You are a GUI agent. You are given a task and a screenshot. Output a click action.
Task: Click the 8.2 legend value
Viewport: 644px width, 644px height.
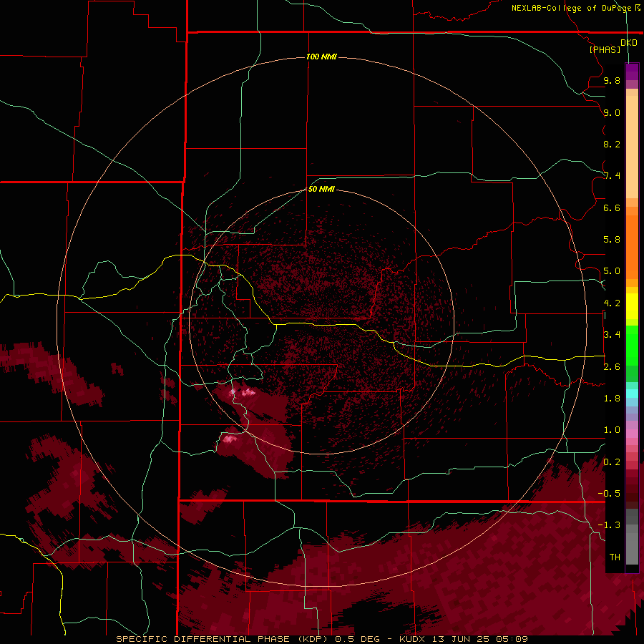coord(612,144)
